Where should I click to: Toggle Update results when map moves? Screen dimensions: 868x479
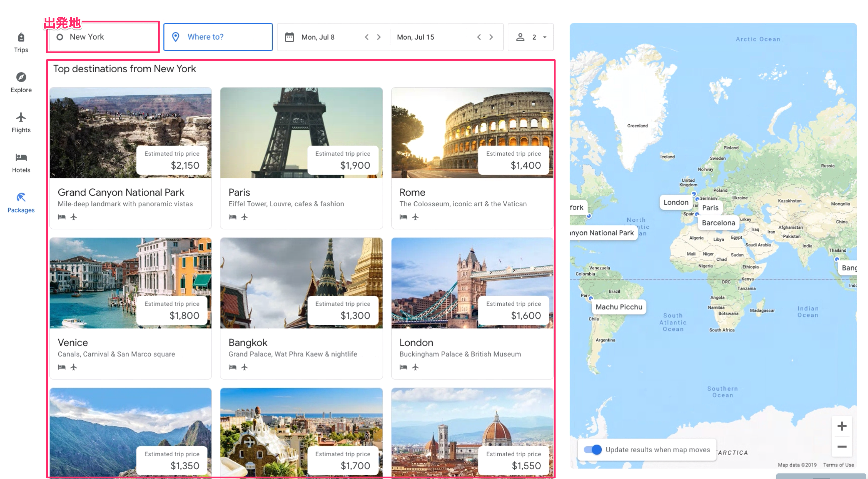pyautogui.click(x=593, y=450)
